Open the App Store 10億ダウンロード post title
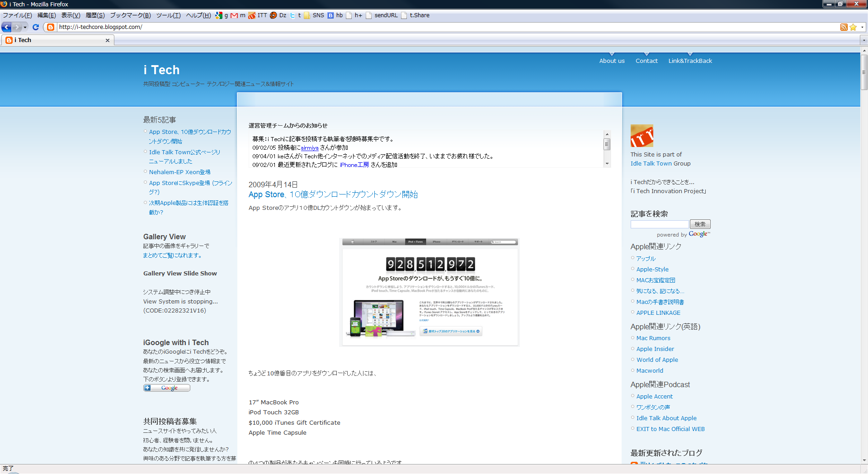The height and width of the screenshot is (474, 868). 333,194
